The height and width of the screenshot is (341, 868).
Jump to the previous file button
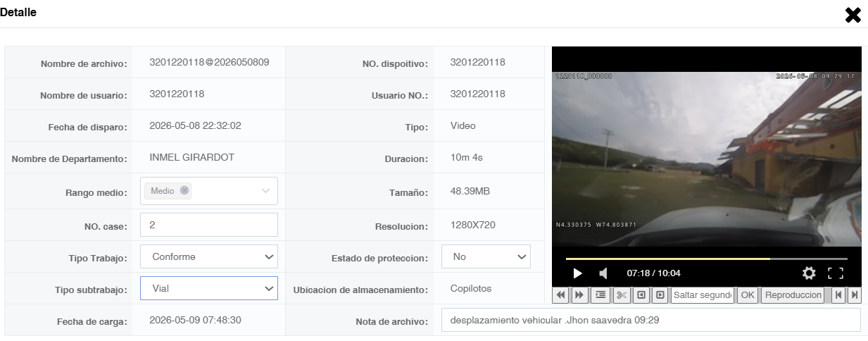(838, 295)
